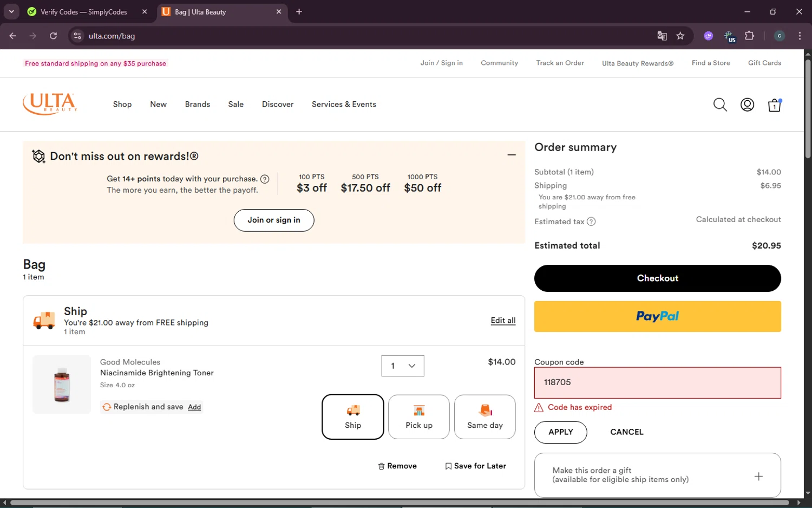Image resolution: width=812 pixels, height=508 pixels.
Task: Close the Verify Codes SimplyCodes tab
Action: click(x=145, y=11)
